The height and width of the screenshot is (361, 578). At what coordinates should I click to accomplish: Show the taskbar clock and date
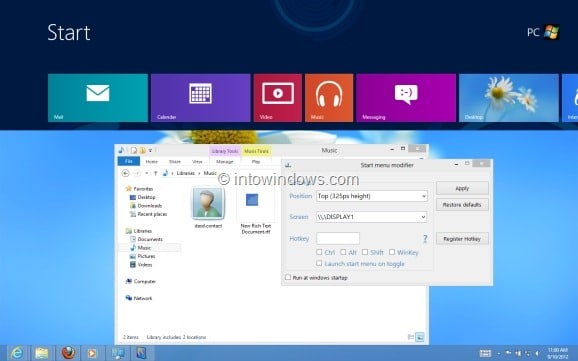tap(558, 353)
